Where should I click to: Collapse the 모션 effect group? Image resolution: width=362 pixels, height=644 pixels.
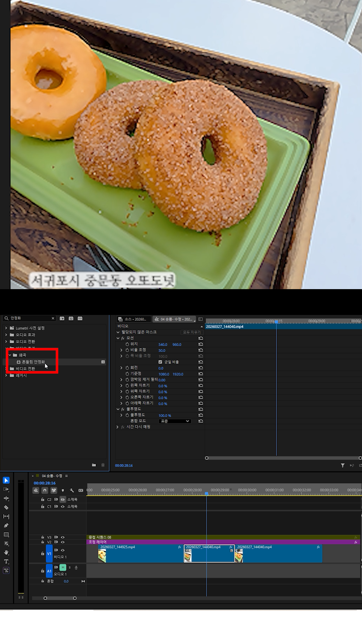pos(118,338)
